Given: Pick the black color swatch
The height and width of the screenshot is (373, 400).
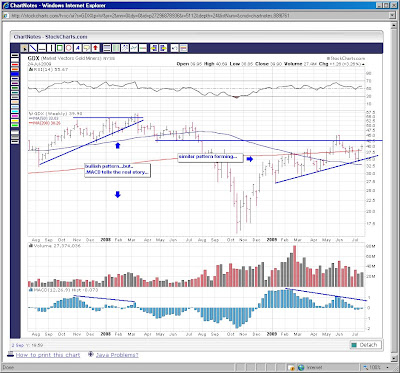Looking at the screenshot, I should (x=15, y=55).
